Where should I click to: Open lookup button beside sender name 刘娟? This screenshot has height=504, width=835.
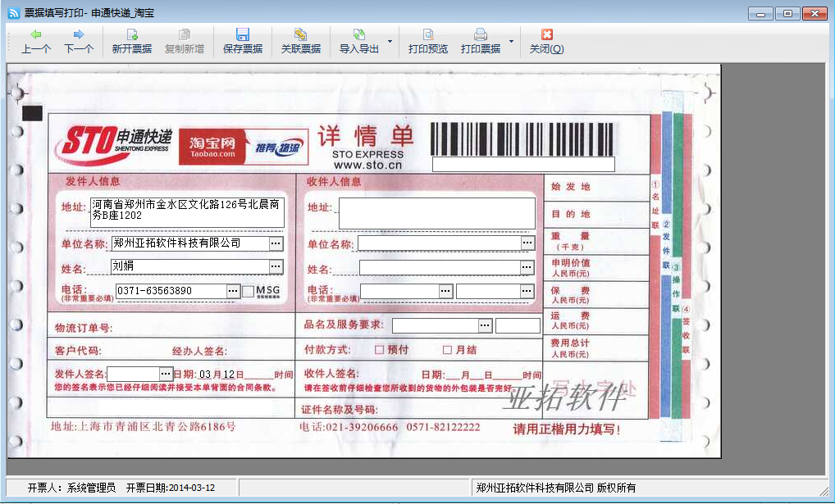coord(276,266)
